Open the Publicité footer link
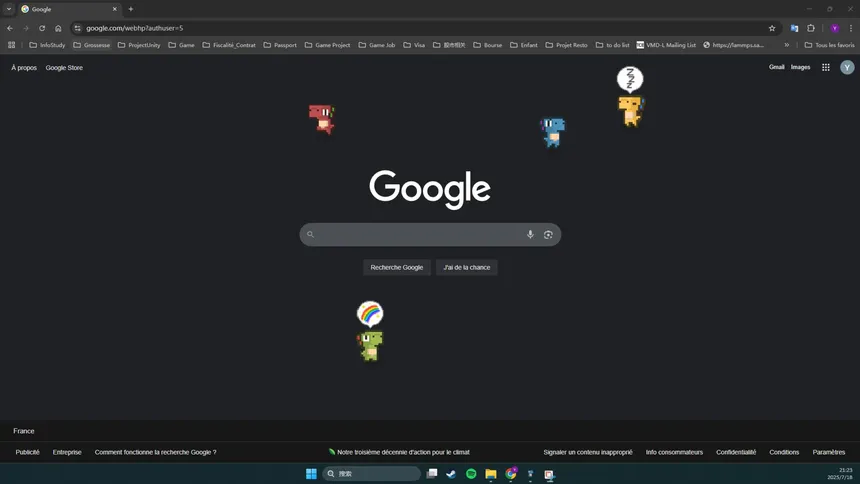This screenshot has height=484, width=860. [27, 452]
